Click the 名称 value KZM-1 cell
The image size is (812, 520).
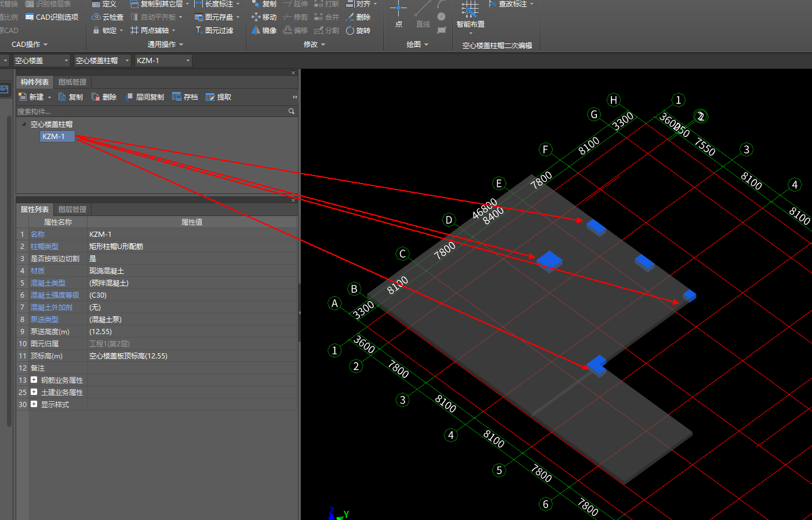[x=192, y=234]
